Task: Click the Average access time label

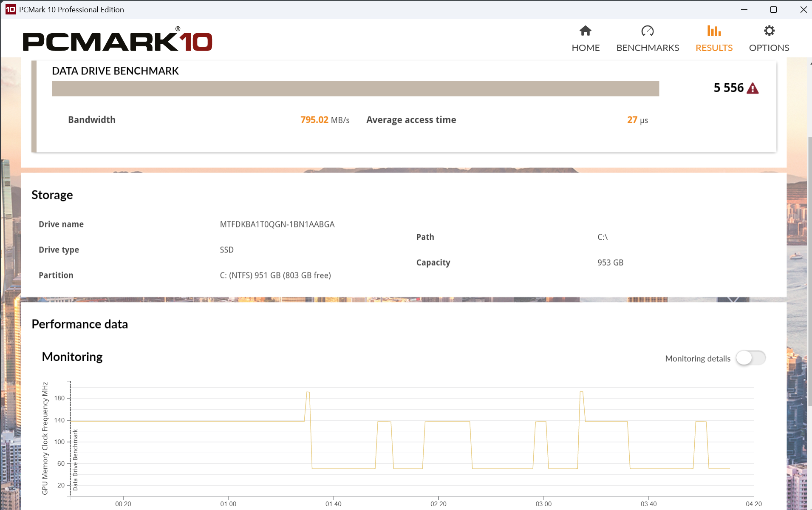Action: [x=411, y=120]
